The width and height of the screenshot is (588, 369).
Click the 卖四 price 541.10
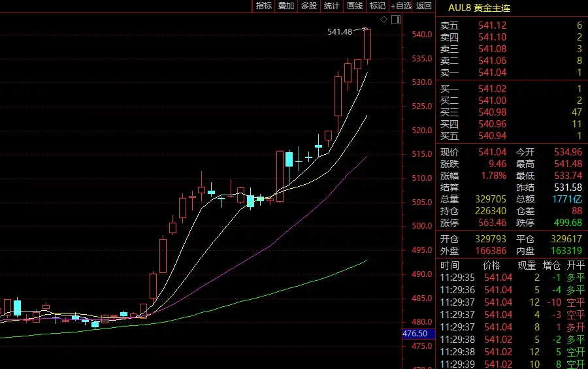[x=493, y=37]
